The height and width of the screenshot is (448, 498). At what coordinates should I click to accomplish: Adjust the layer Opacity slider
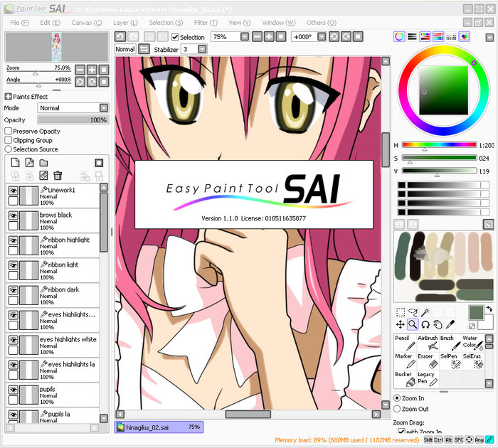[73, 119]
